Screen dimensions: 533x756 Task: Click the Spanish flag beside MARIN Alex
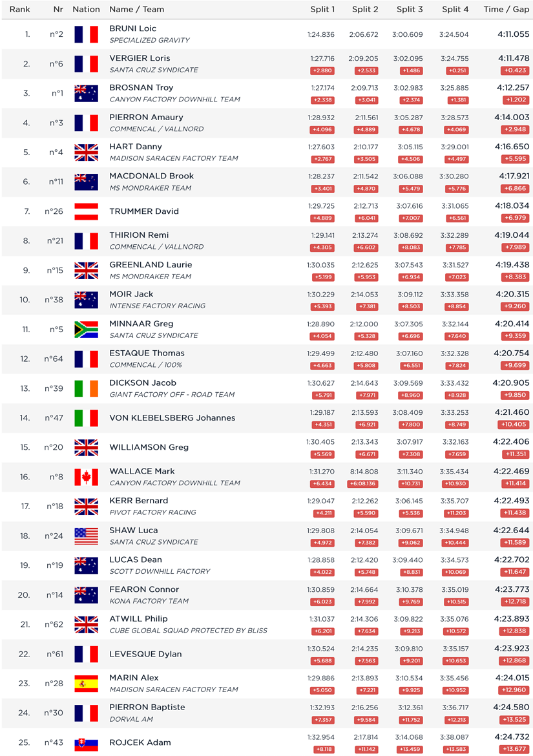tap(87, 684)
